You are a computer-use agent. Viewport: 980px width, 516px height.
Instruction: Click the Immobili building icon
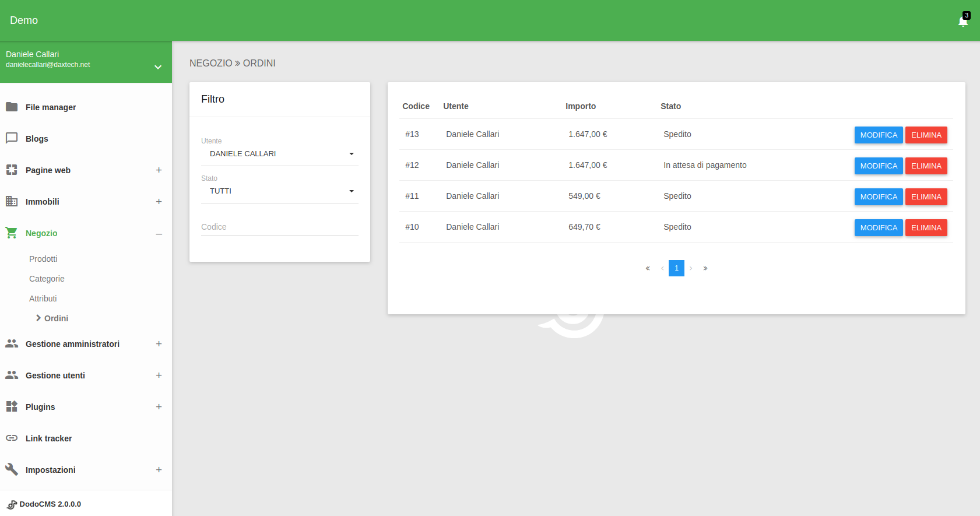12,201
